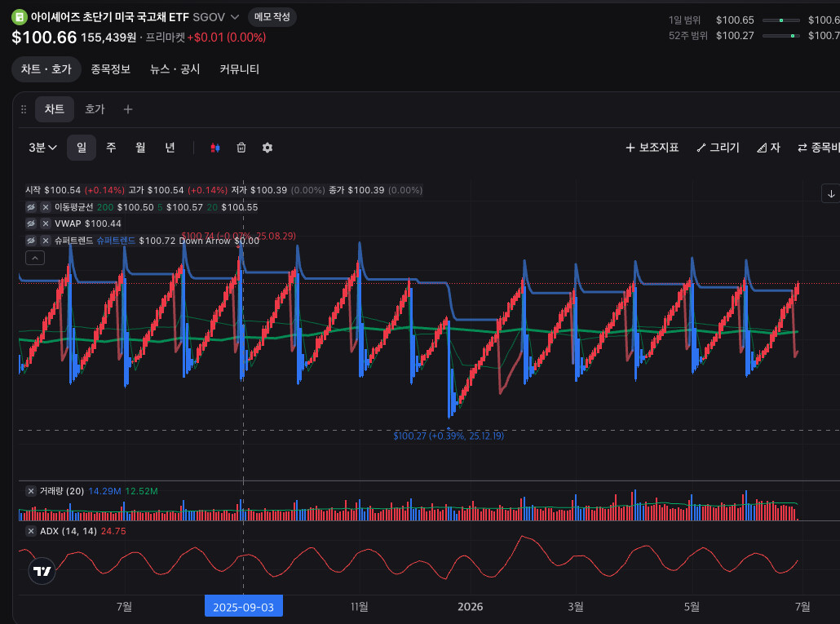
Task: Click the $100.27 low price label
Action: (449, 436)
